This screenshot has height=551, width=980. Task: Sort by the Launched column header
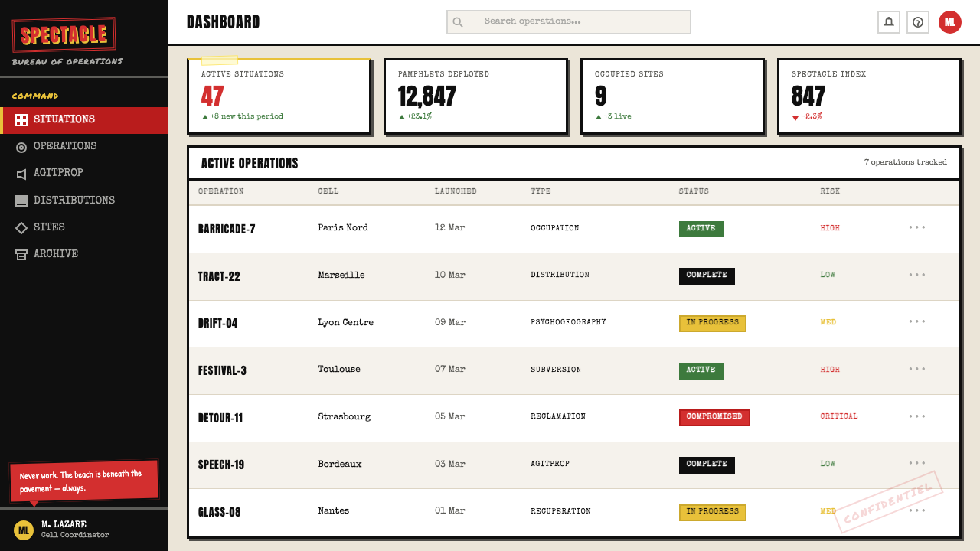pos(456,191)
